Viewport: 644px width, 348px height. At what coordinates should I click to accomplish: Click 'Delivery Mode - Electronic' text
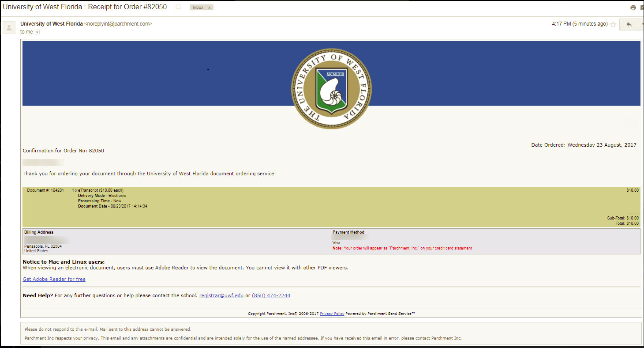pos(102,196)
